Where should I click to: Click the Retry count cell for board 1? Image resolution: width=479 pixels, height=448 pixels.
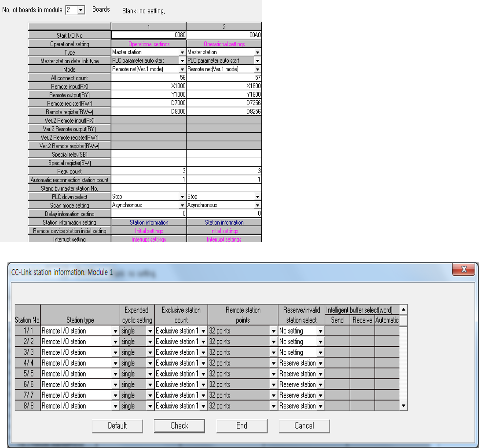click(149, 171)
